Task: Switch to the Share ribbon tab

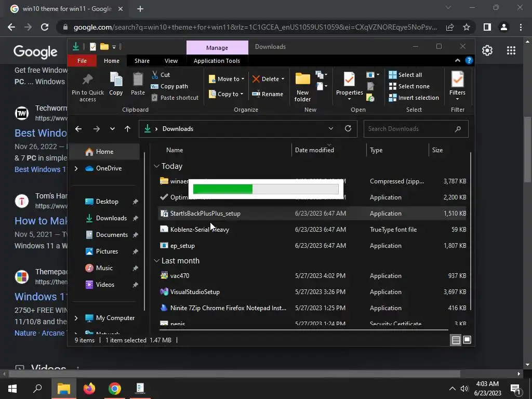Action: [x=142, y=61]
